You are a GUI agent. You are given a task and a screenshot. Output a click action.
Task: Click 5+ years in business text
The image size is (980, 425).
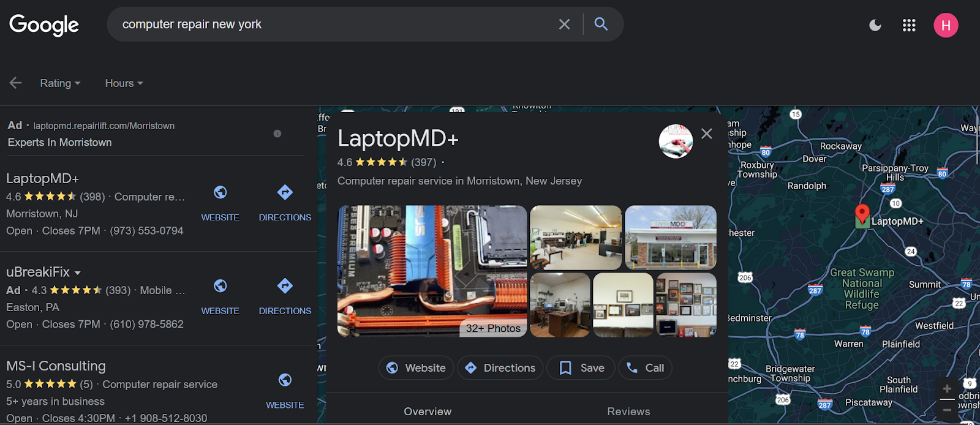tap(55, 402)
